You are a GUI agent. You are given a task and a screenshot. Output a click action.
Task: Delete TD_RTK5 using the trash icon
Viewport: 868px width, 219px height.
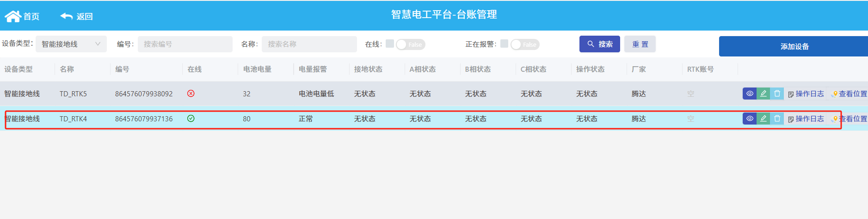777,94
